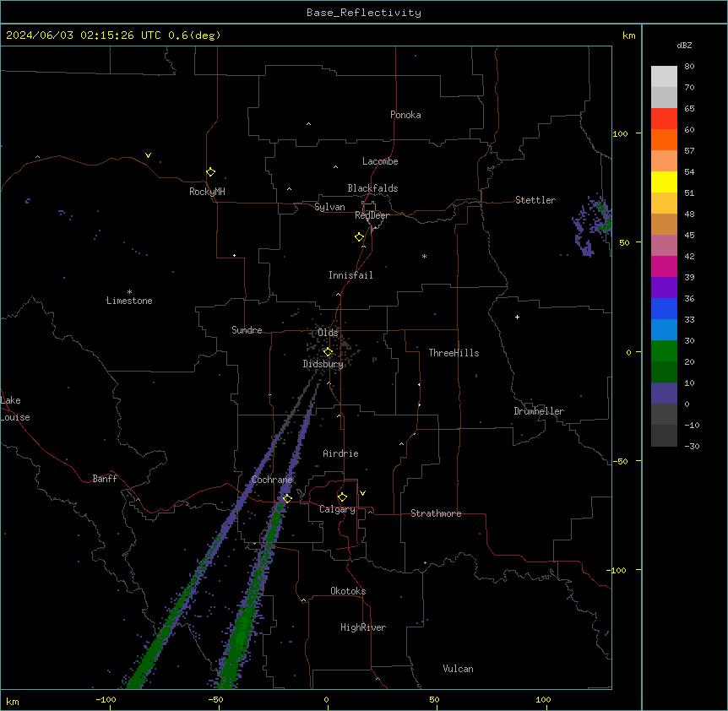
Task: Click the km unit label at bottom left
Action: 13,702
